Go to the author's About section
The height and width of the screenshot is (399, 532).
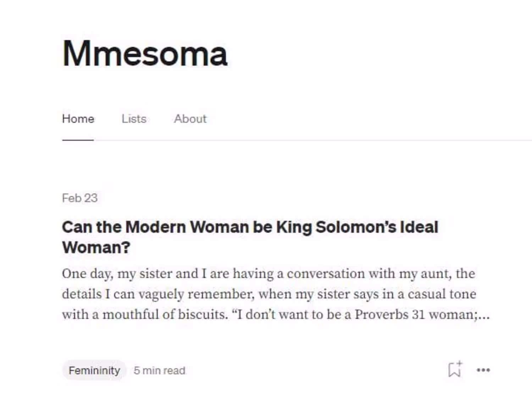190,119
